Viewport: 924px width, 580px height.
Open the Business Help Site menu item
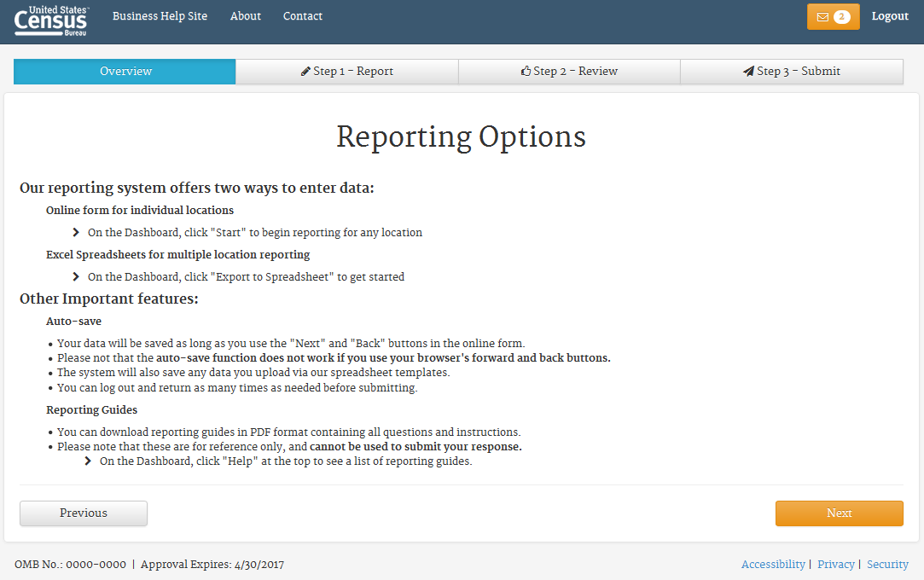pos(160,16)
